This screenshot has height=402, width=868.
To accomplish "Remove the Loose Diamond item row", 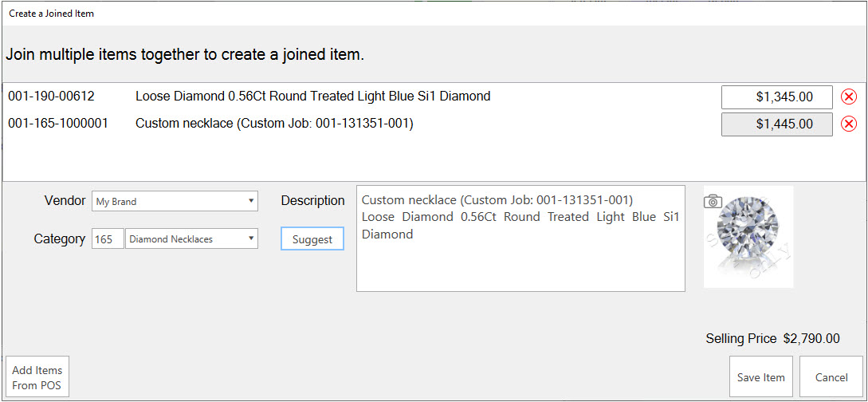I will tap(849, 97).
